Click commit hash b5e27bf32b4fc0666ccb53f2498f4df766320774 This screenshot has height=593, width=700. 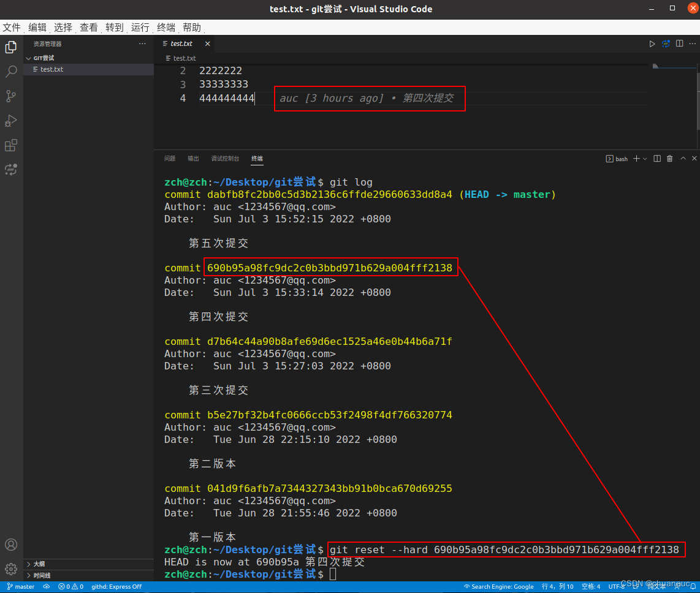329,415
